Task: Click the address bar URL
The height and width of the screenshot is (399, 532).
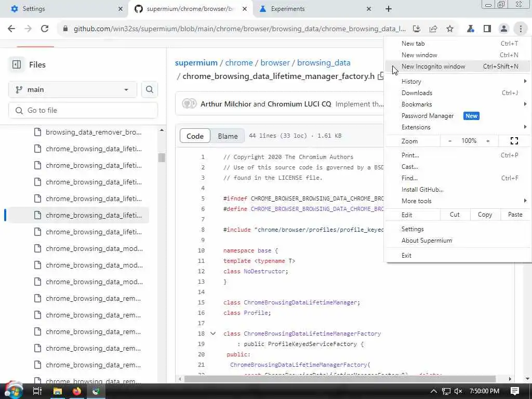Action: pyautogui.click(x=240, y=29)
